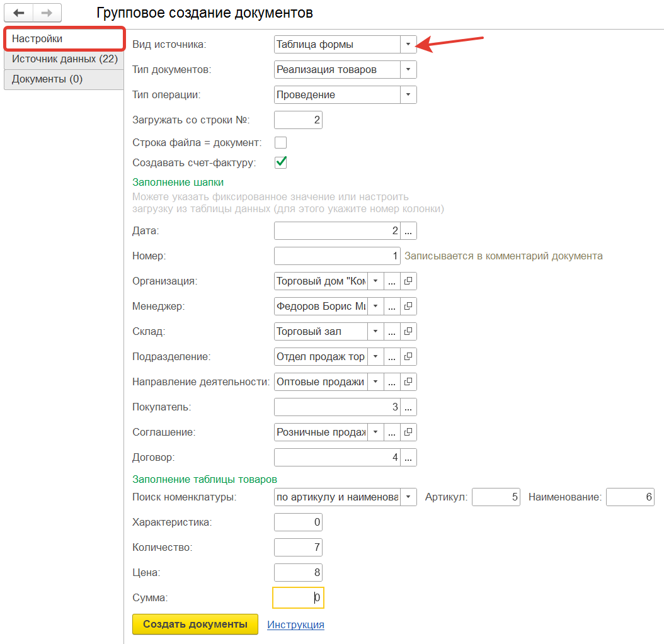Enable Строка файла = документ checkbox
This screenshot has width=664, height=644.
click(x=280, y=143)
